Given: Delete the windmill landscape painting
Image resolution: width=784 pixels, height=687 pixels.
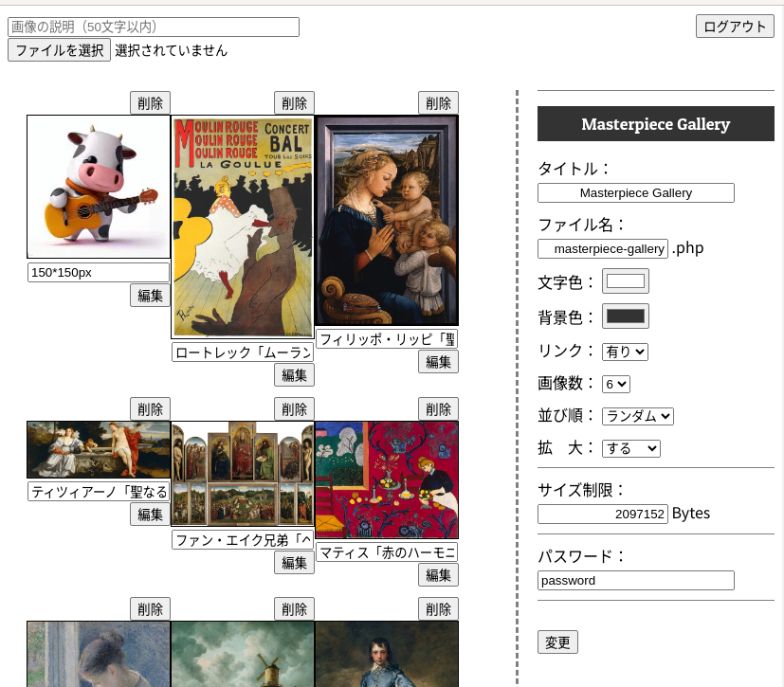Looking at the screenshot, I should click(x=294, y=609).
